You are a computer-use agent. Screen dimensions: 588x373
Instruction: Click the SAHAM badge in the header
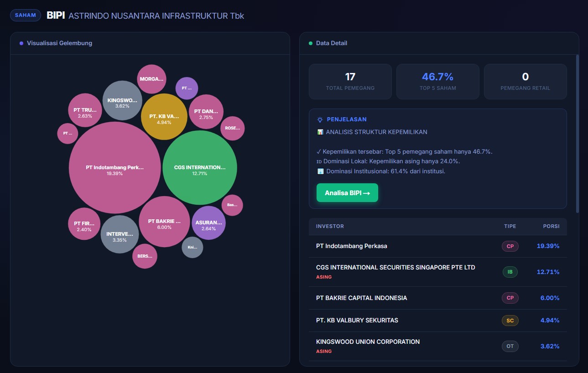point(26,15)
